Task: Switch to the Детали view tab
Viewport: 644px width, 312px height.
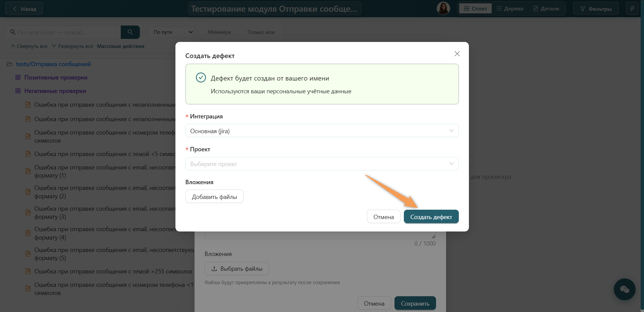Action: [546, 9]
